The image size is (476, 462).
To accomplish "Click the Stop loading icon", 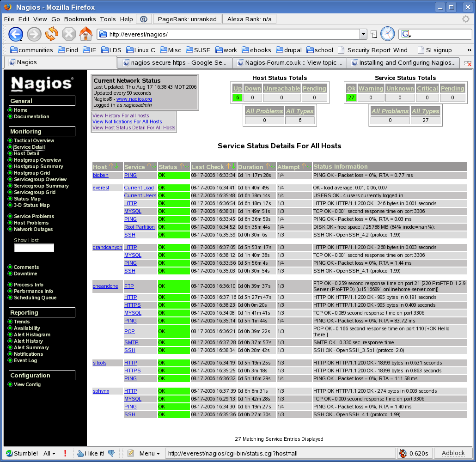I will point(69,34).
